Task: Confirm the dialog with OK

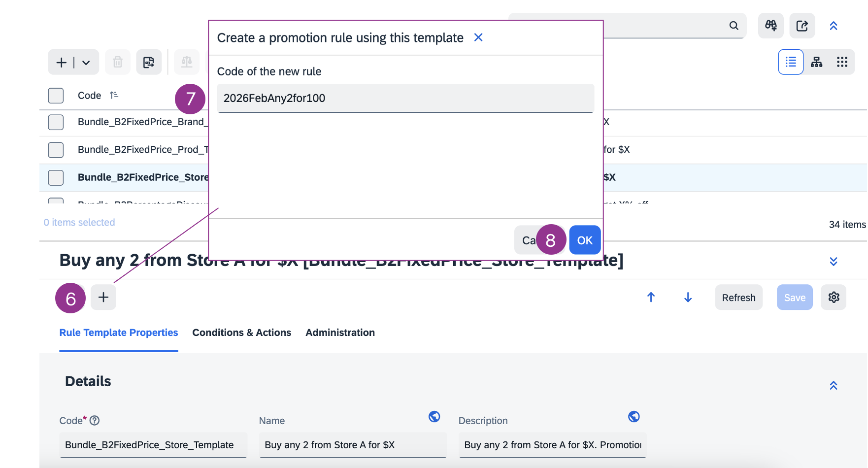Action: 585,240
